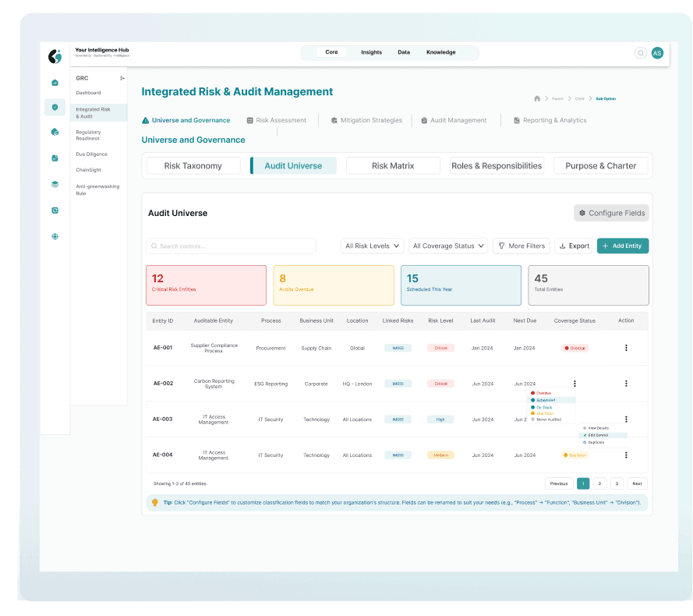Select Edit Control in the context menu
693x616 pixels.
point(598,435)
